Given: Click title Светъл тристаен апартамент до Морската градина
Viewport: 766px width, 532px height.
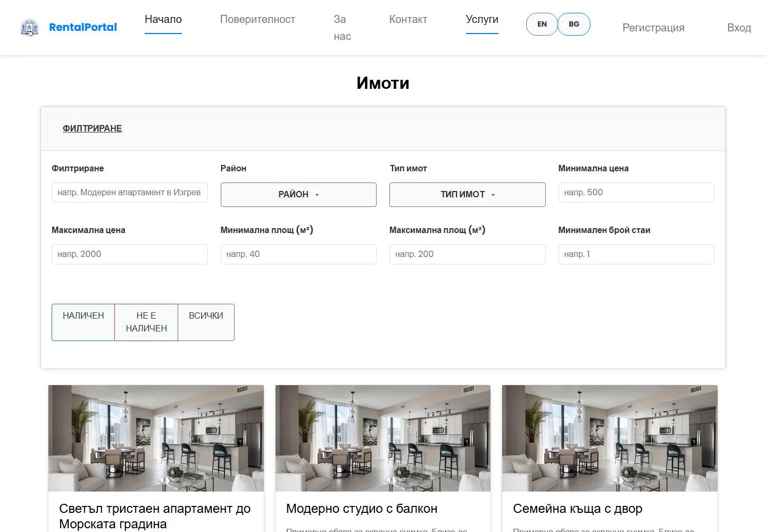Looking at the screenshot, I should pyautogui.click(x=155, y=516).
